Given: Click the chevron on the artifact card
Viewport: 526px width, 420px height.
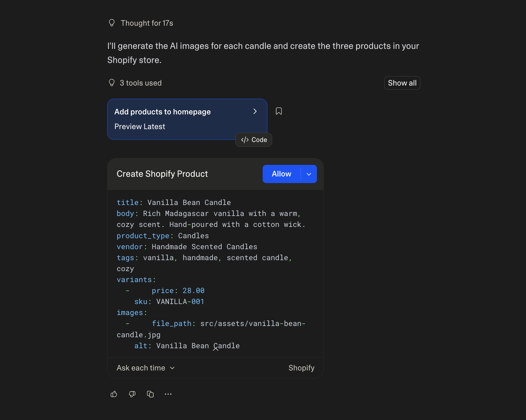Looking at the screenshot, I should [255, 112].
